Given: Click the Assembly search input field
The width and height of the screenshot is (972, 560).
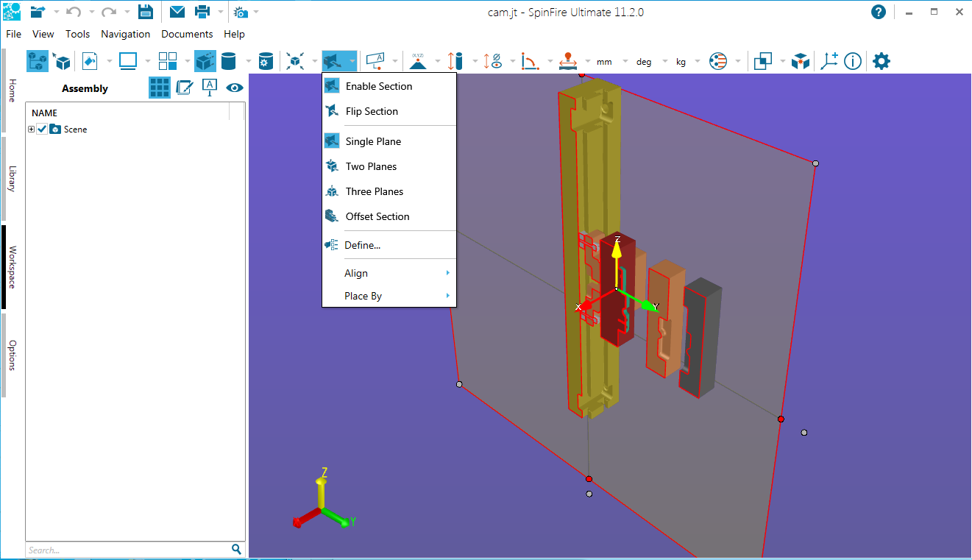Looking at the screenshot, I should 127,550.
